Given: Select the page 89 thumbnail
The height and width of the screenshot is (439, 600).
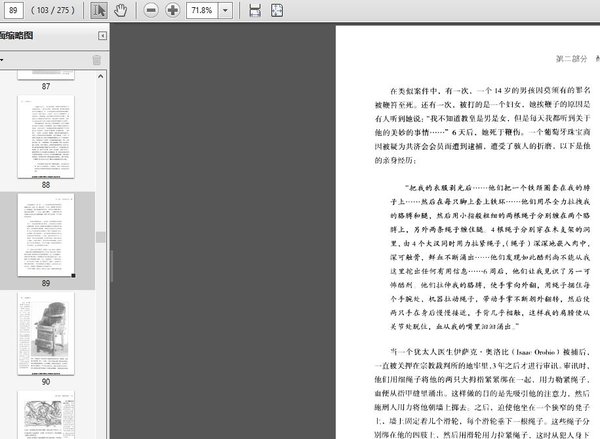Looking at the screenshot, I should [x=46, y=235].
